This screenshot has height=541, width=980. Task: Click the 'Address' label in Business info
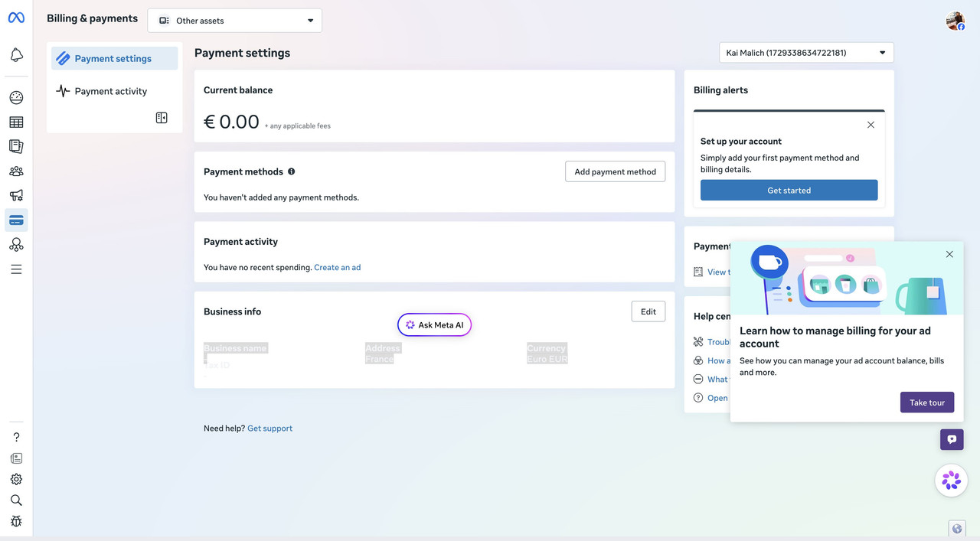point(383,348)
